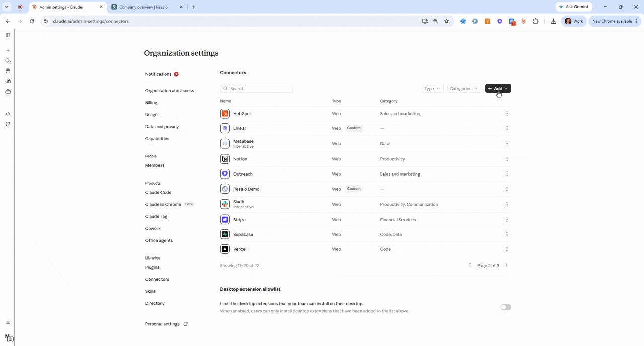
Task: Click the Claude extension icon in toolbar
Action: pyautogui.click(x=524, y=21)
